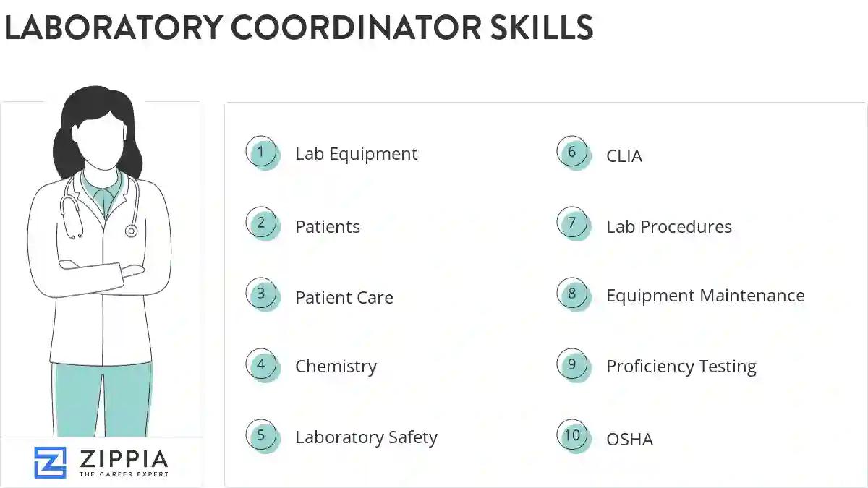Select the number 9 badge icon

click(573, 364)
